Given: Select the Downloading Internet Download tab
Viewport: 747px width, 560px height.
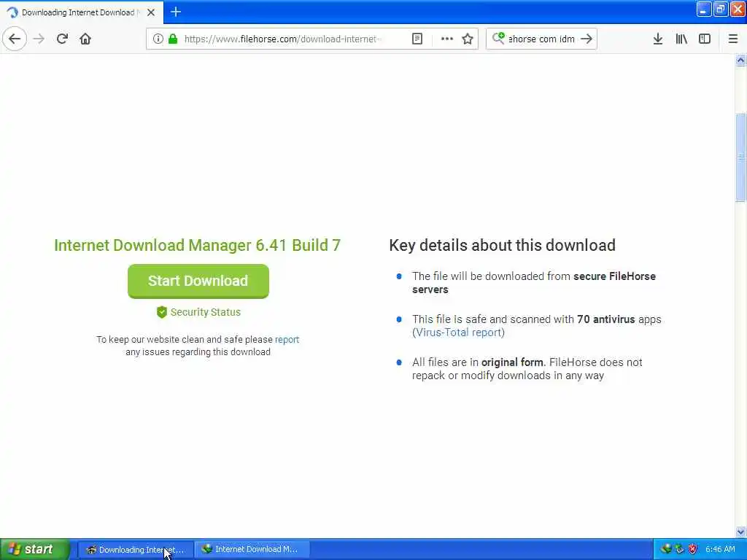Looking at the screenshot, I should coord(82,12).
